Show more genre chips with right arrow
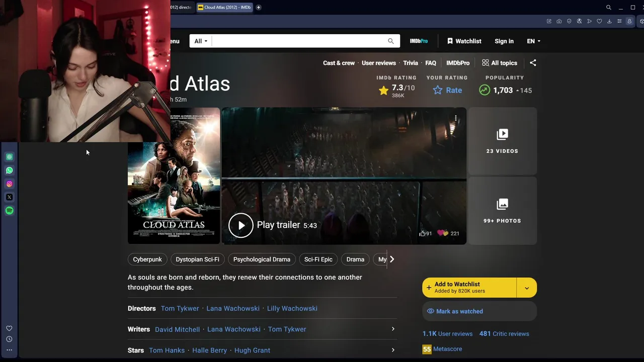The width and height of the screenshot is (644, 362). tap(392, 259)
